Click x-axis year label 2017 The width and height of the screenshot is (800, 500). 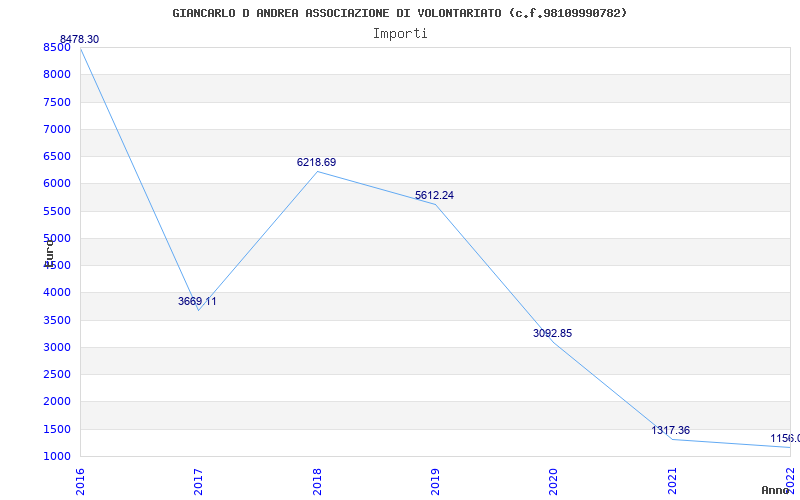click(198, 482)
